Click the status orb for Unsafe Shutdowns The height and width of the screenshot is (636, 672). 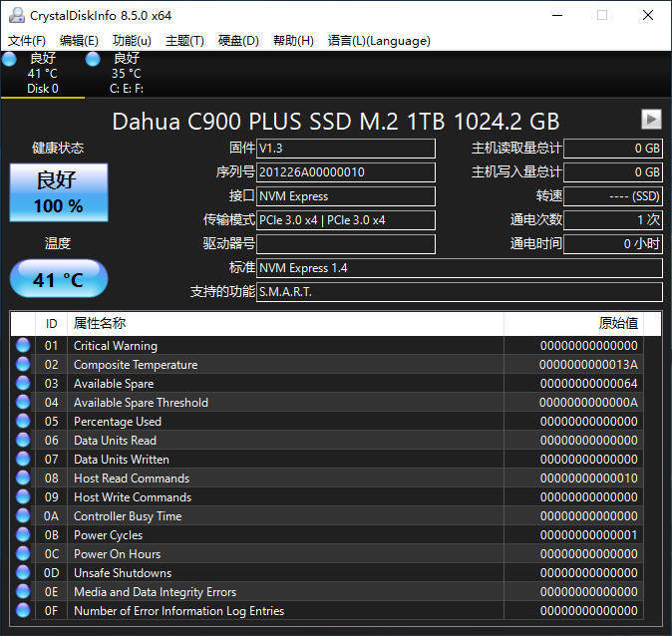pos(23,572)
